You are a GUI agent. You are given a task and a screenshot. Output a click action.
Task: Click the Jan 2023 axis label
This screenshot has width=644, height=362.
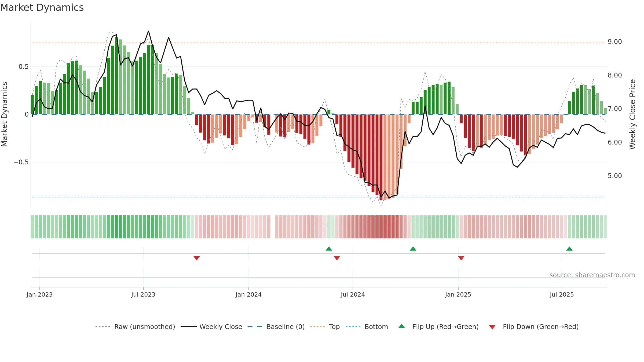(x=40, y=294)
